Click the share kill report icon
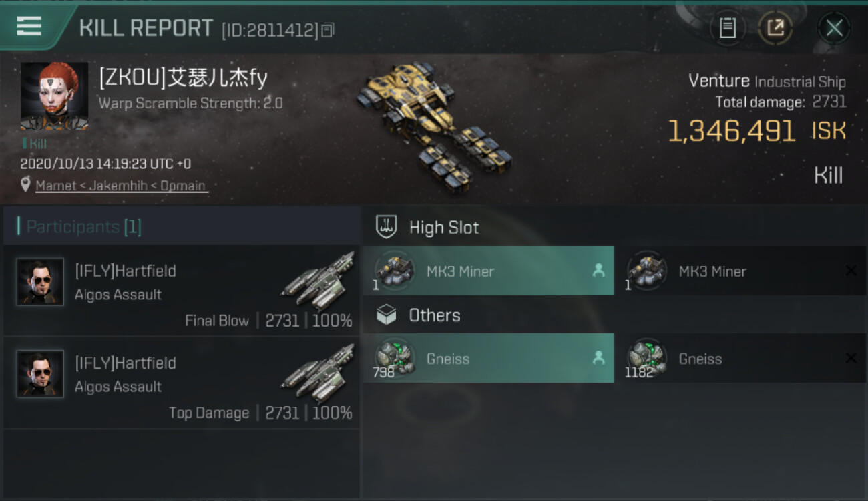 [x=775, y=28]
